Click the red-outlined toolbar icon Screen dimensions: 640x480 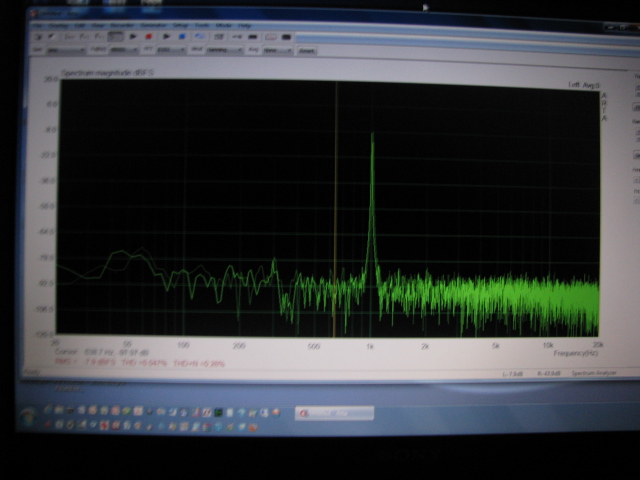(271, 37)
